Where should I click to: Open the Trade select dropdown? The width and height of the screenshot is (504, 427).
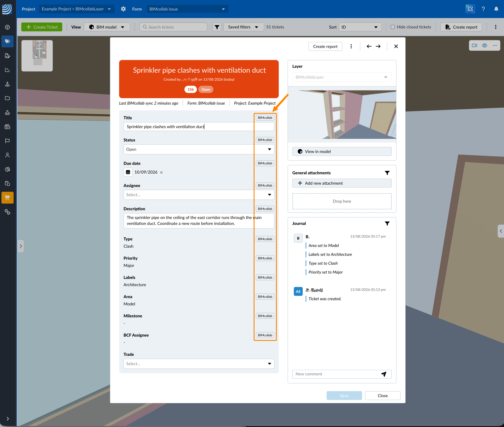click(x=199, y=364)
